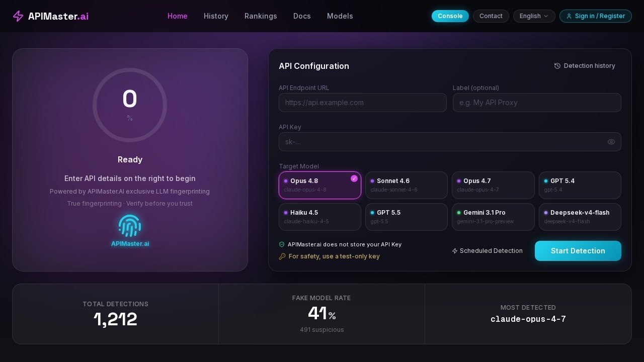Click the APIMaster.ai lightning logo icon
The height and width of the screenshot is (362, 644).
point(18,16)
